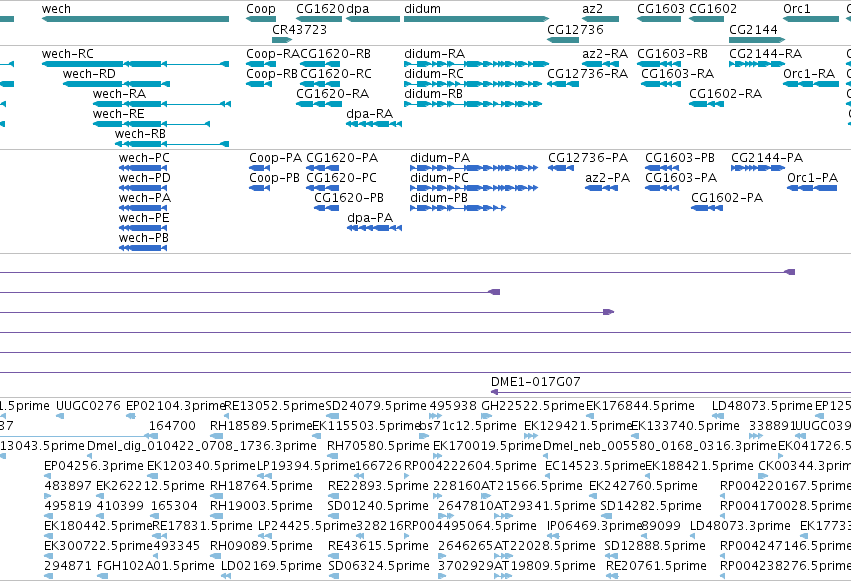Click transcript az2-RA

[x=600, y=64]
